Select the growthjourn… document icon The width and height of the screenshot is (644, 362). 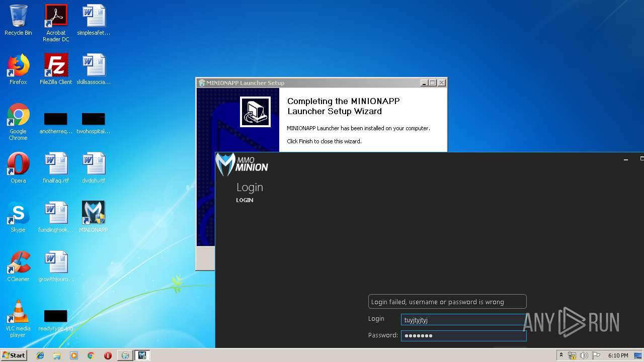tap(56, 267)
